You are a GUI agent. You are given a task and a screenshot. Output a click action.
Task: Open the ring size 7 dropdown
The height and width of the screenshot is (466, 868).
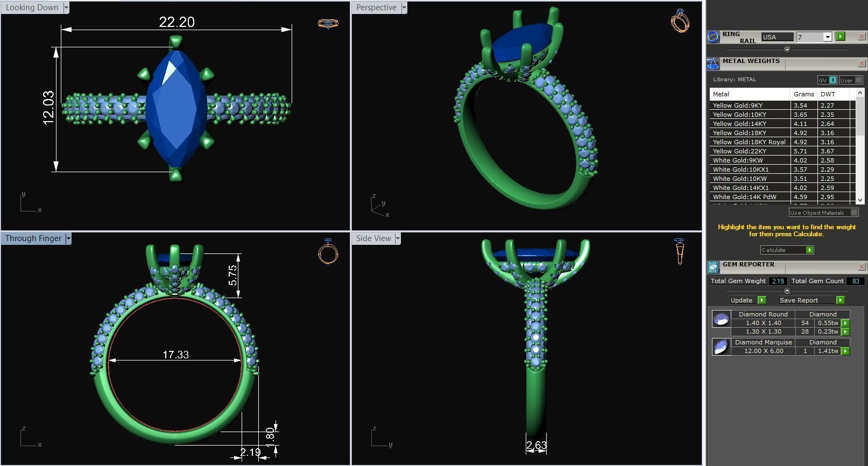click(828, 37)
